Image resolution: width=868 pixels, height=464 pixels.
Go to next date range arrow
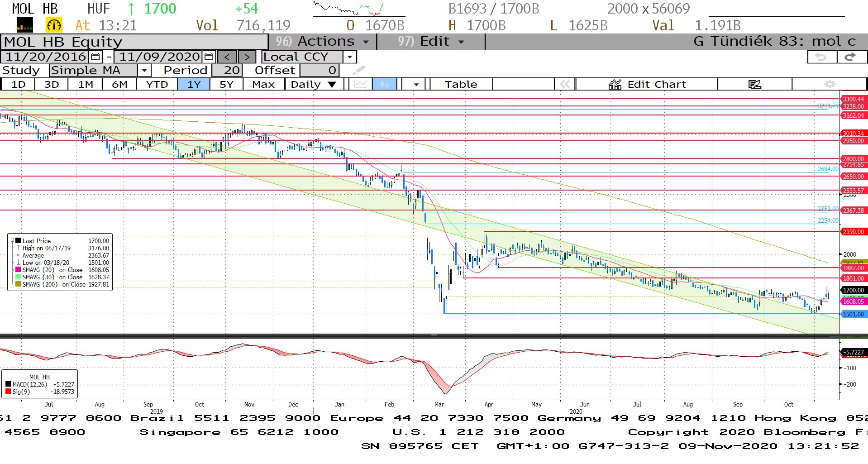pos(247,57)
